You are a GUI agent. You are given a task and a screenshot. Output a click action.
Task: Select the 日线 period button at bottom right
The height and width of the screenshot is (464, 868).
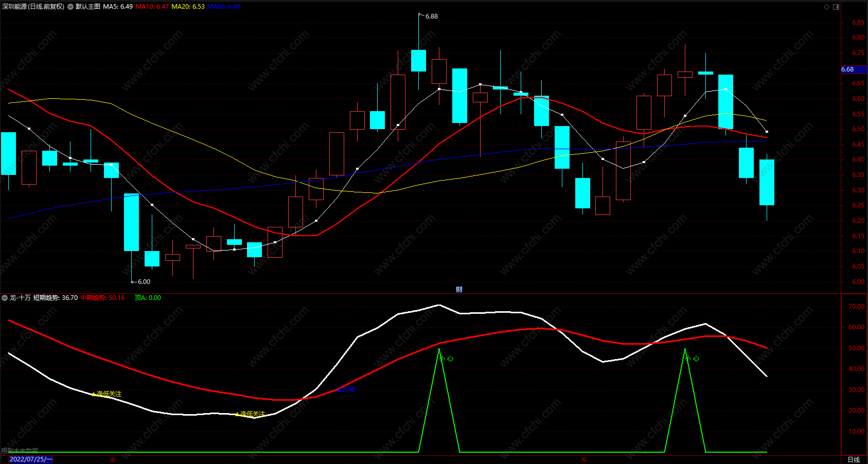coord(854,459)
